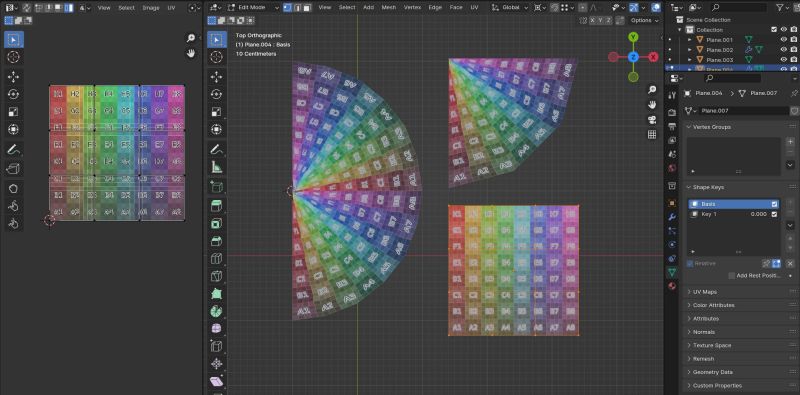This screenshot has height=395, width=800.
Task: Open the Add menu
Action: tap(368, 8)
